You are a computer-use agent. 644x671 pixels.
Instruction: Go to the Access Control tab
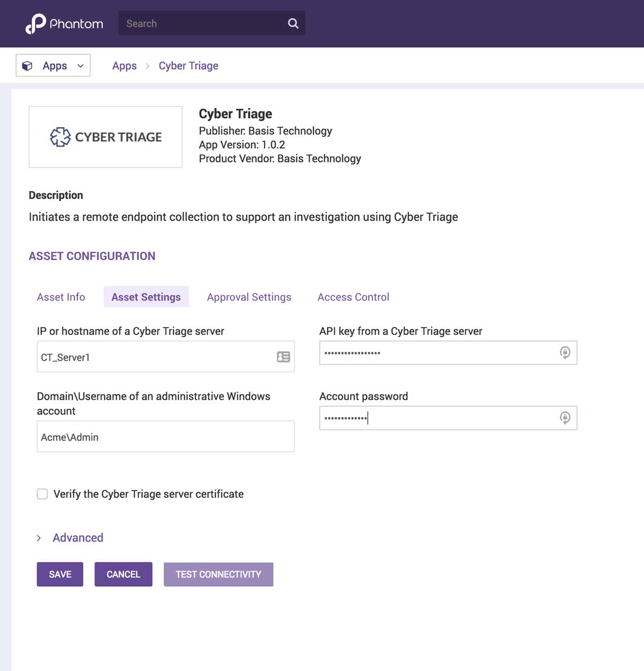click(353, 297)
